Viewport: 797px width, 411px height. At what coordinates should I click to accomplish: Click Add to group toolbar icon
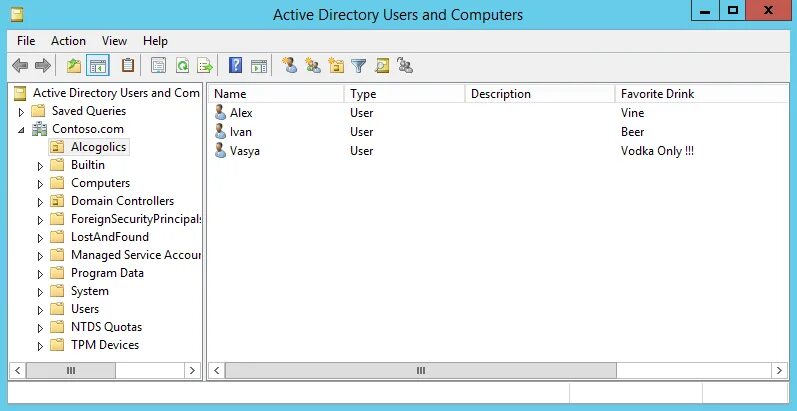tap(405, 66)
